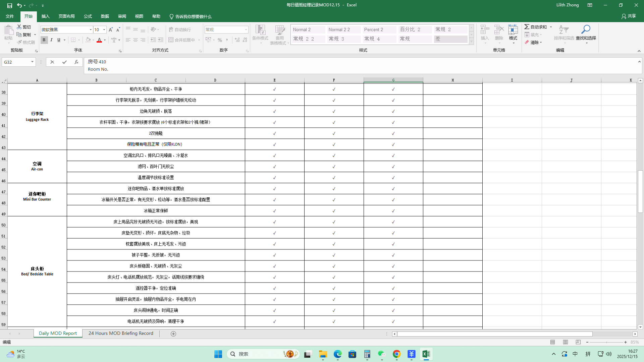
Task: Click the Conditional Formatting icon
Action: [260, 31]
